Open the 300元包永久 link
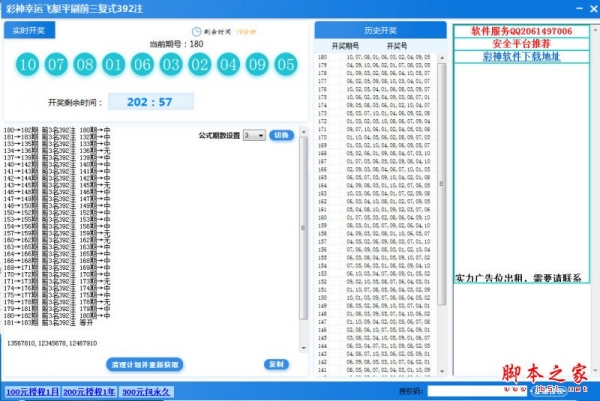This screenshot has height=401, width=600. tap(146, 392)
